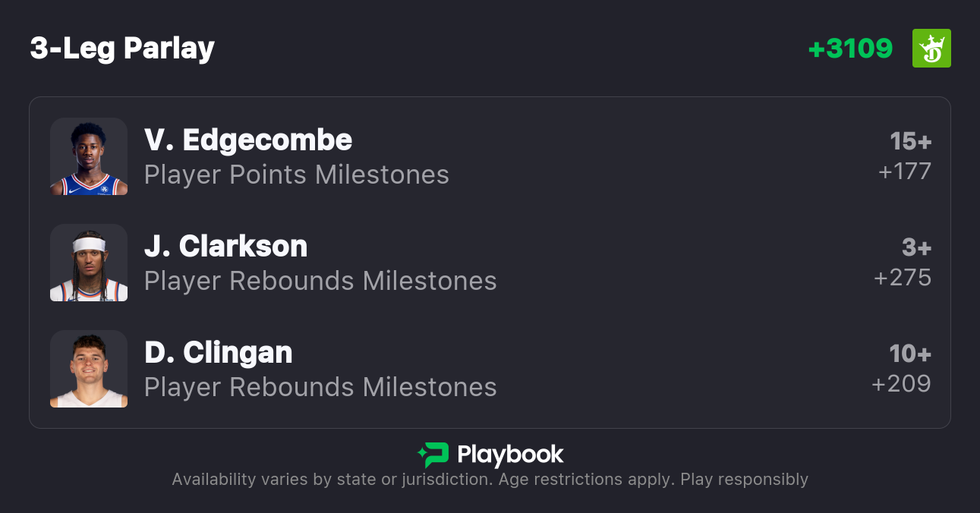Click the D. Clingan player name

pos(219,353)
